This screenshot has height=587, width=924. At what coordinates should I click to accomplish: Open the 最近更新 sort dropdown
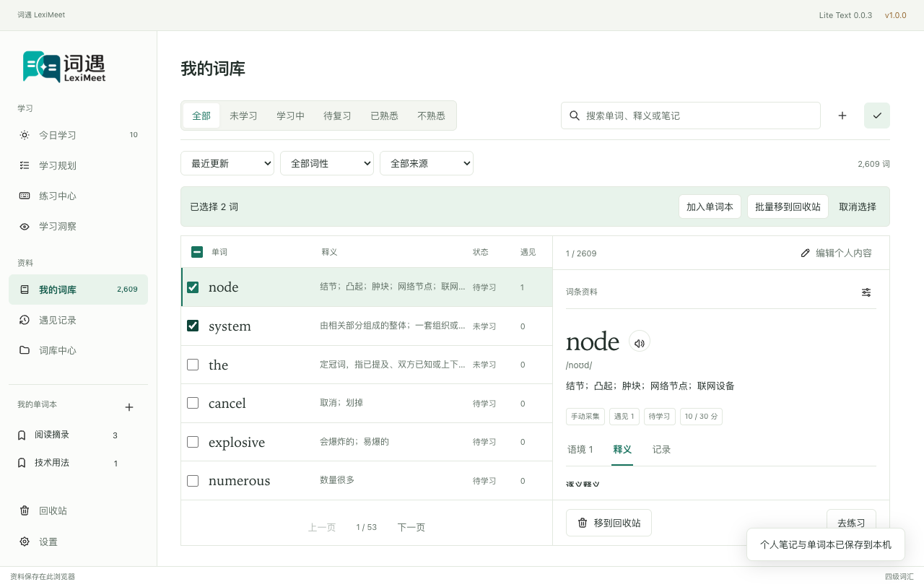click(227, 163)
